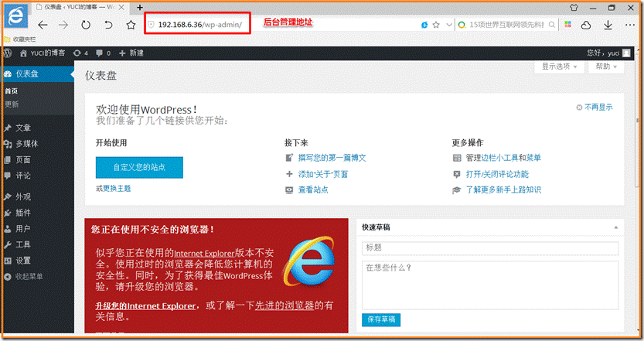Click the cloud sync icon

point(586,25)
